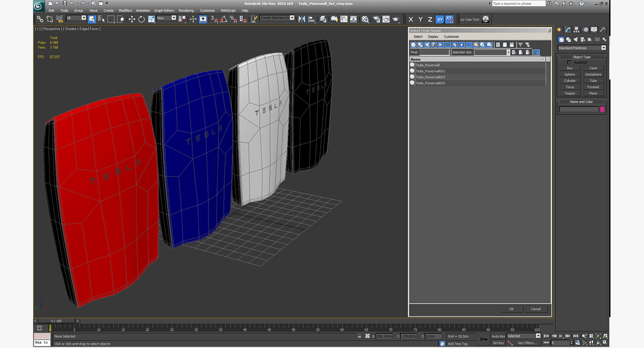The height and width of the screenshot is (348, 644).
Task: Toggle Display Geometry filter in Select From Scene
Action: (x=413, y=45)
